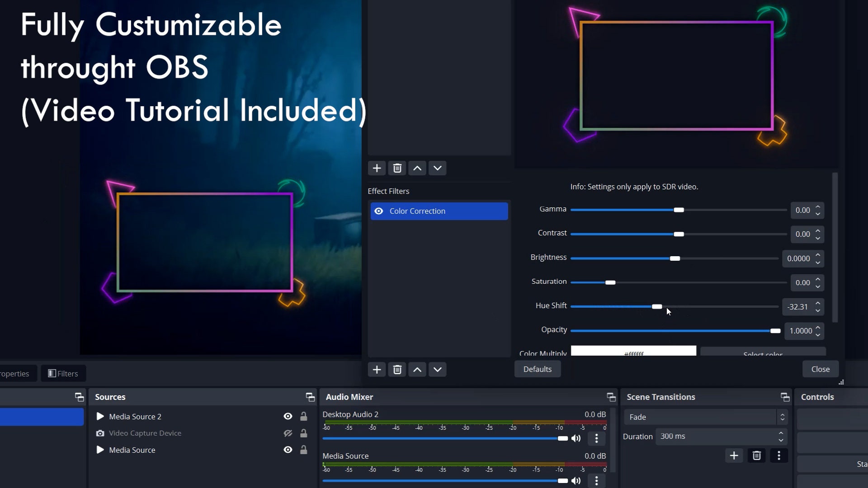Viewport: 868px width, 488px height.
Task: Add a scene transition with plus icon
Action: point(734,455)
